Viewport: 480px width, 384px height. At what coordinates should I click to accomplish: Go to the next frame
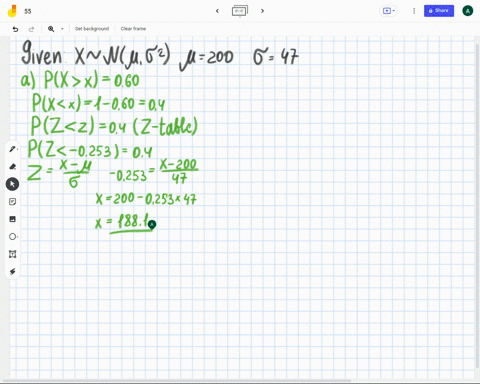[x=262, y=11]
